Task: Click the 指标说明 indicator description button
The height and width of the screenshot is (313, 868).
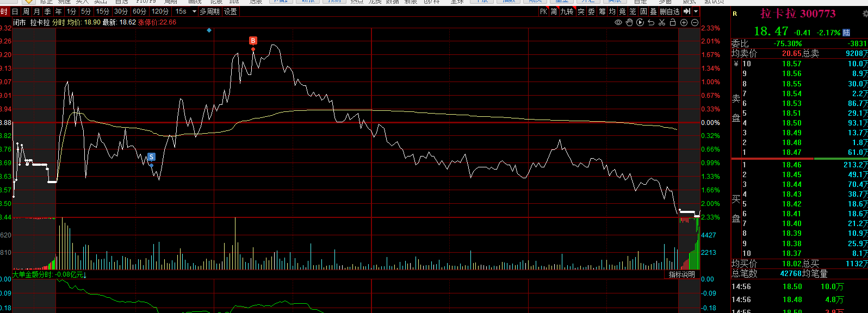Action: coord(682,274)
